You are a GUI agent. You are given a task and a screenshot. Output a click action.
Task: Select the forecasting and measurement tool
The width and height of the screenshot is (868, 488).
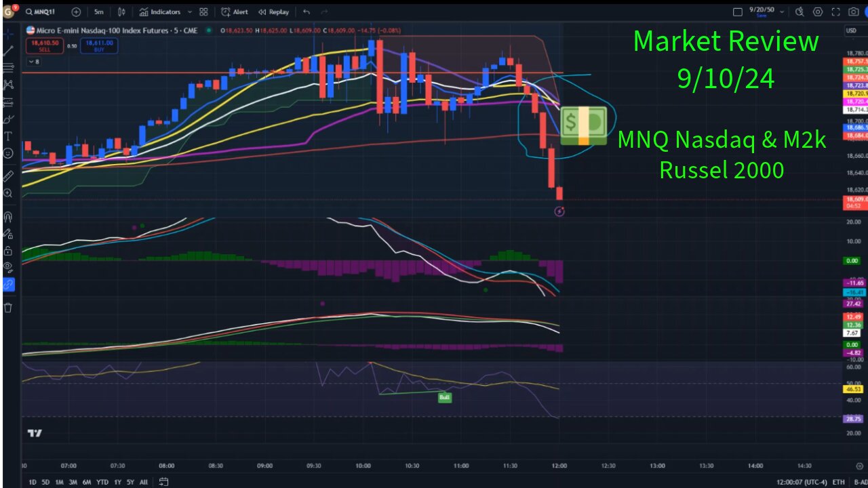coord(8,102)
